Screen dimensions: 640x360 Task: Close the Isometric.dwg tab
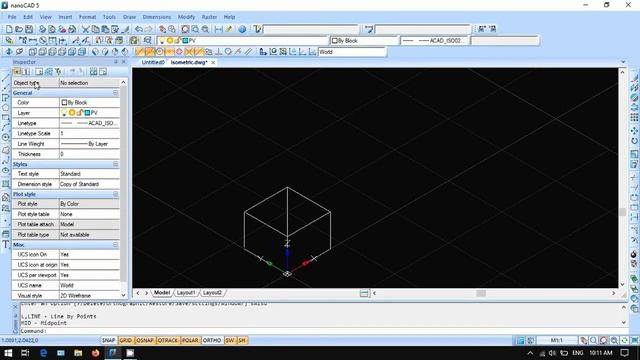[213, 62]
